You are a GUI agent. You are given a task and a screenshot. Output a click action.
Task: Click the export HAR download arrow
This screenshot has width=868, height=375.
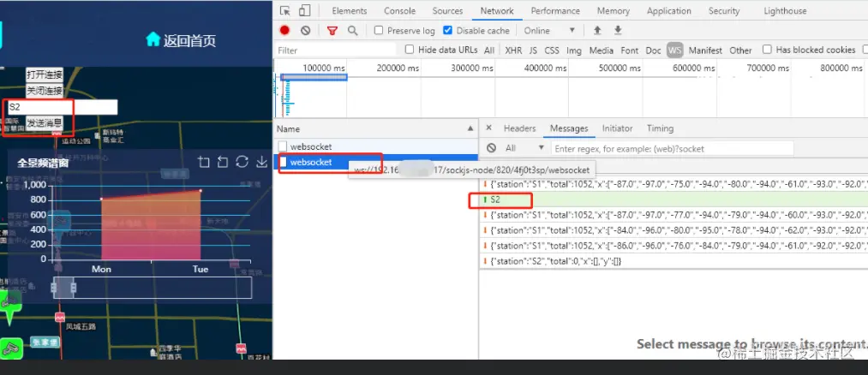point(618,30)
